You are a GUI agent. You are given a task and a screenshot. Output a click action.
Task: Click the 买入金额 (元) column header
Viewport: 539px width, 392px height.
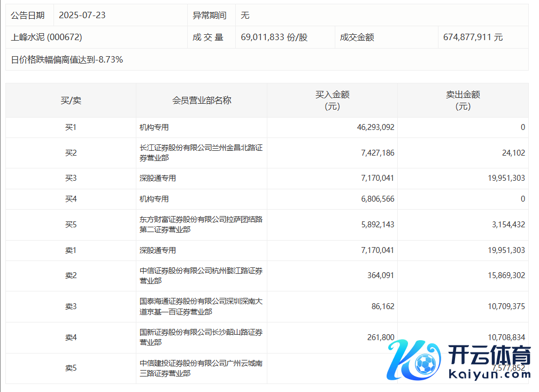(x=332, y=101)
